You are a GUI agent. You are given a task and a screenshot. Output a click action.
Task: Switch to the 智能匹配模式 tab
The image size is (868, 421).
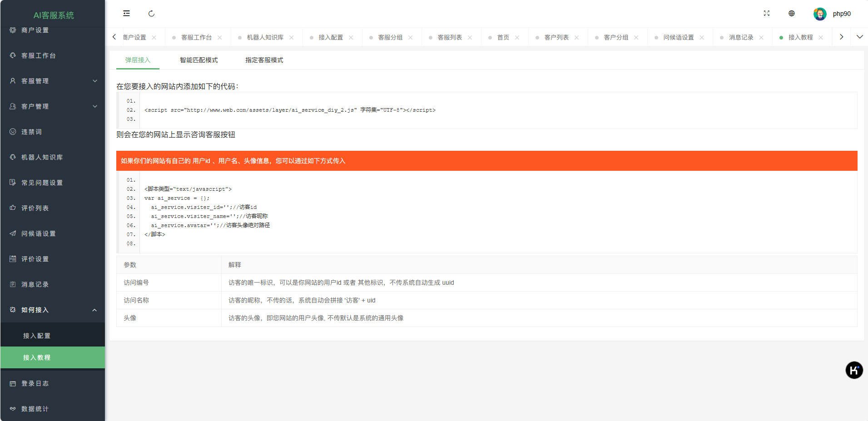[198, 60]
